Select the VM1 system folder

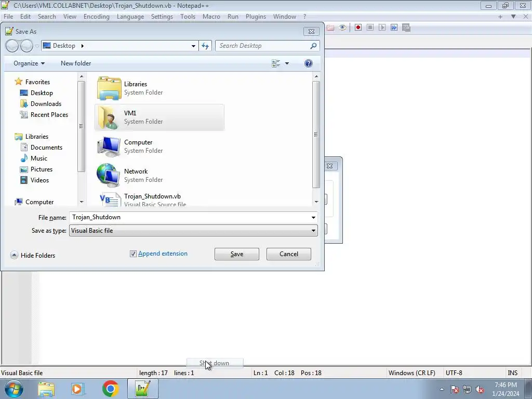point(159,117)
